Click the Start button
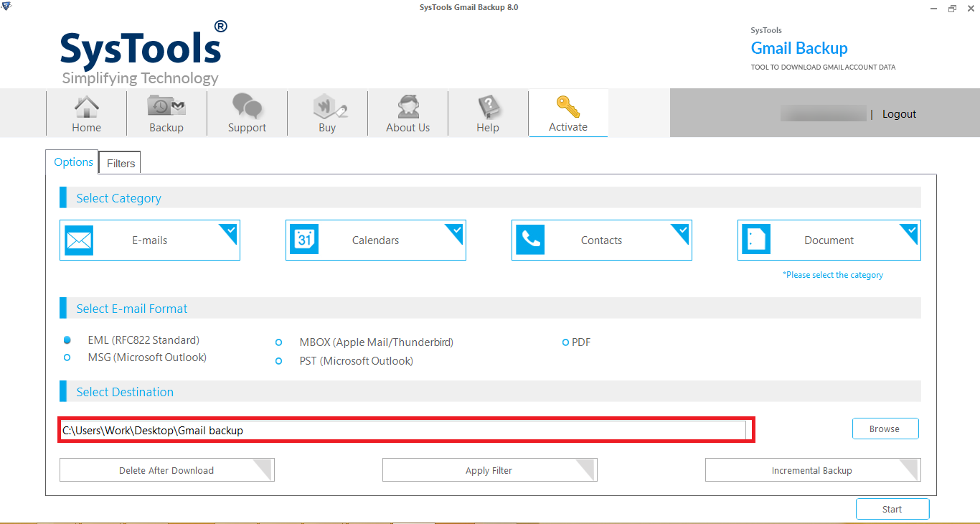Image resolution: width=980 pixels, height=524 pixels. click(892, 509)
